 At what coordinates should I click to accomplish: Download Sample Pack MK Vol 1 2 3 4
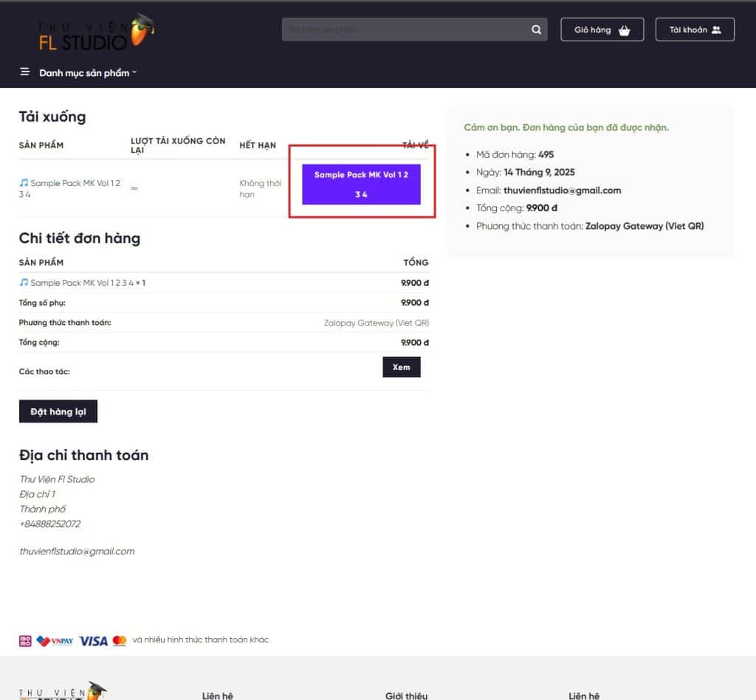(361, 185)
